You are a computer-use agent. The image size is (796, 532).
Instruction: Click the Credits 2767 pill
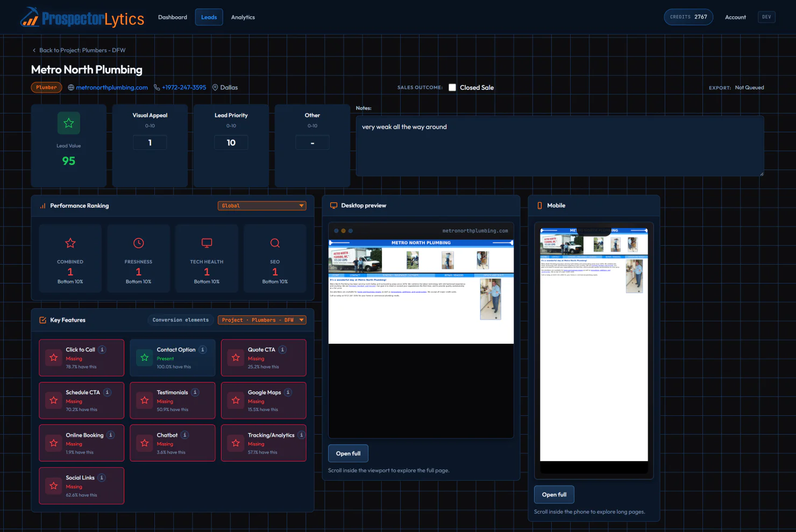point(688,17)
